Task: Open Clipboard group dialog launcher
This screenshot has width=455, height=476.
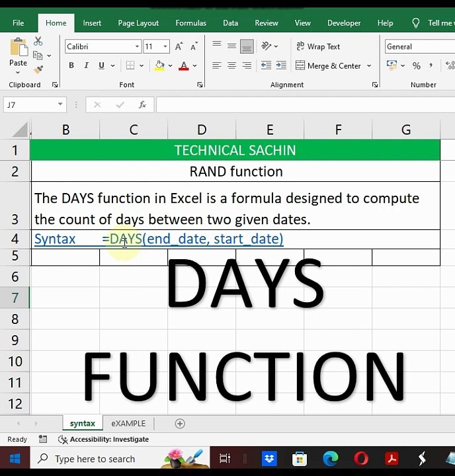Action: click(x=55, y=85)
